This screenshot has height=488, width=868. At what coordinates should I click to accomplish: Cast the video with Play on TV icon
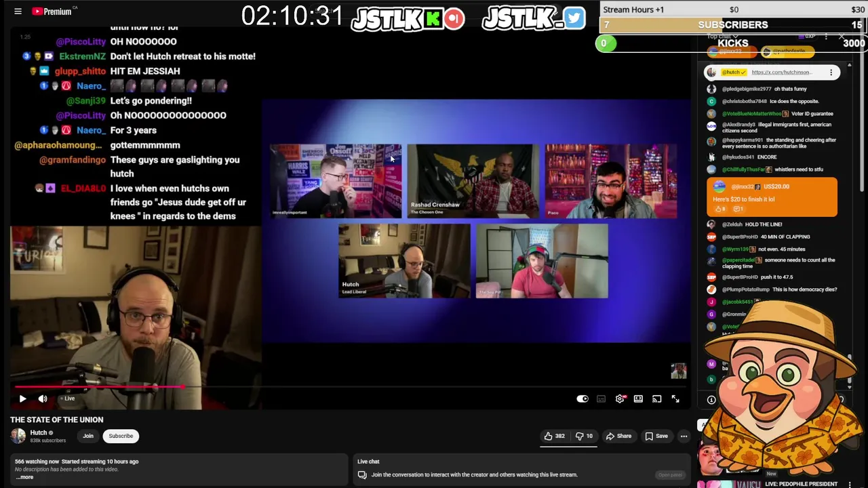coord(656,399)
